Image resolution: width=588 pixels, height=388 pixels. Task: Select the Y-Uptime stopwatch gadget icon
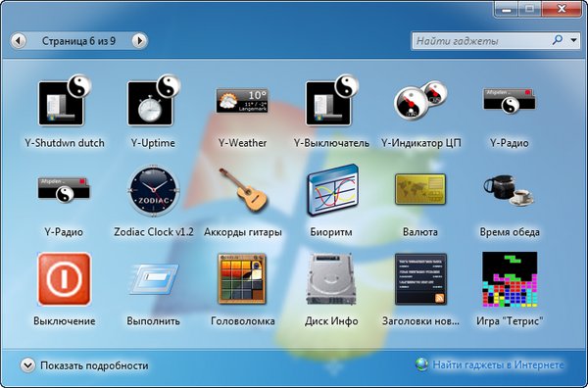[x=154, y=101]
